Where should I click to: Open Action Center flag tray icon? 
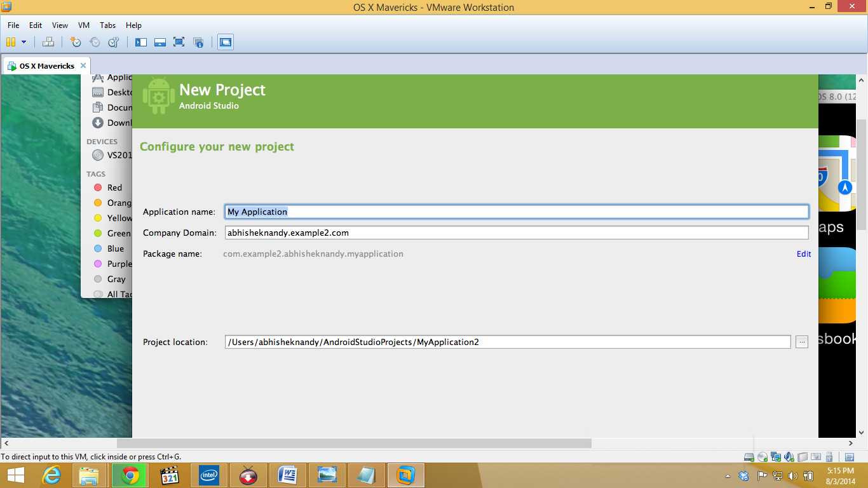762,475
